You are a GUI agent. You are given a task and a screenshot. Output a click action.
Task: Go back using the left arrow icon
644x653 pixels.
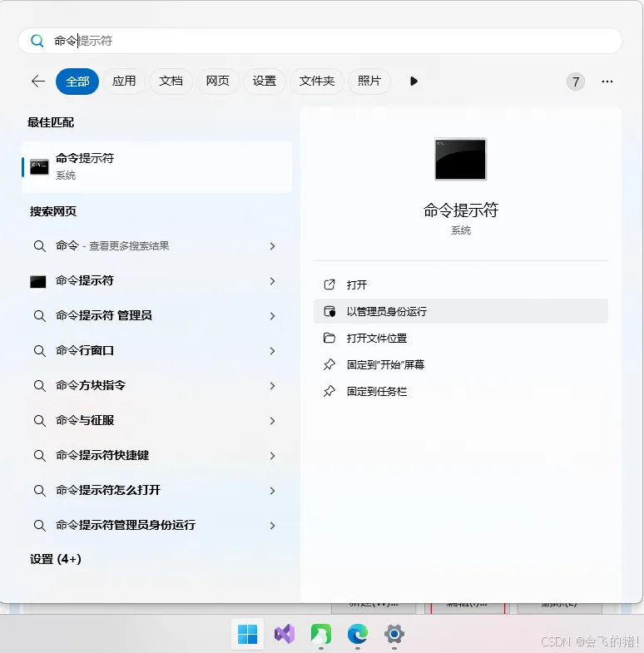pos(38,81)
